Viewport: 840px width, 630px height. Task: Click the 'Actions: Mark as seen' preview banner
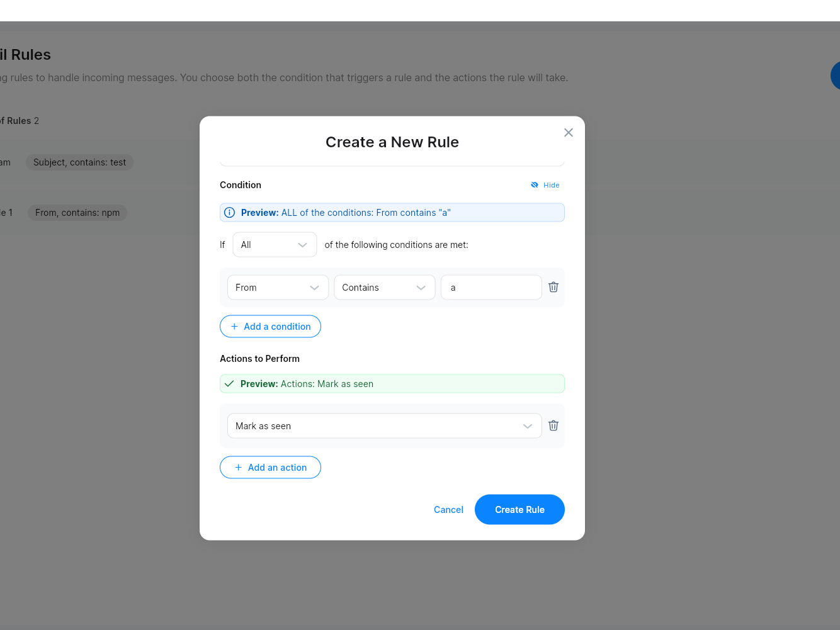pyautogui.click(x=392, y=384)
